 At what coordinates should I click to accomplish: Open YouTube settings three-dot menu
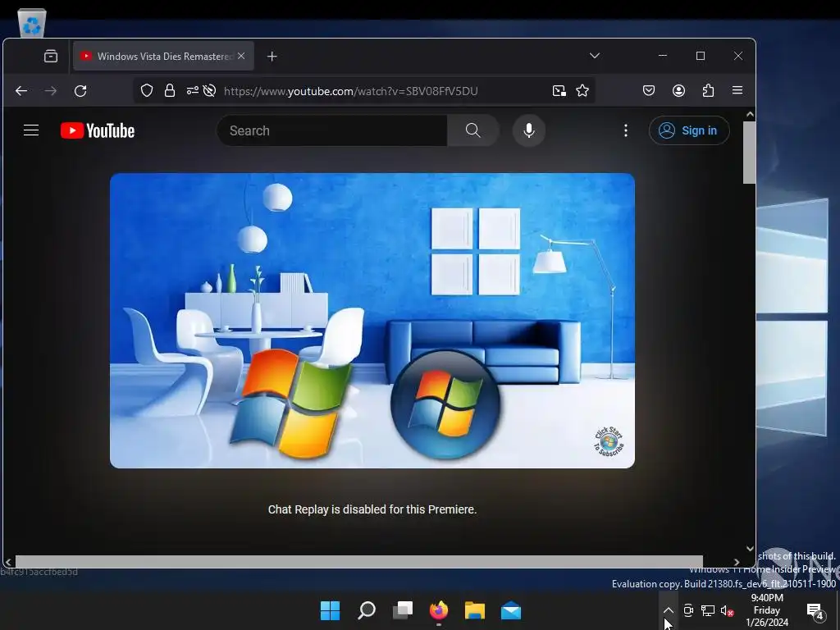(x=626, y=130)
